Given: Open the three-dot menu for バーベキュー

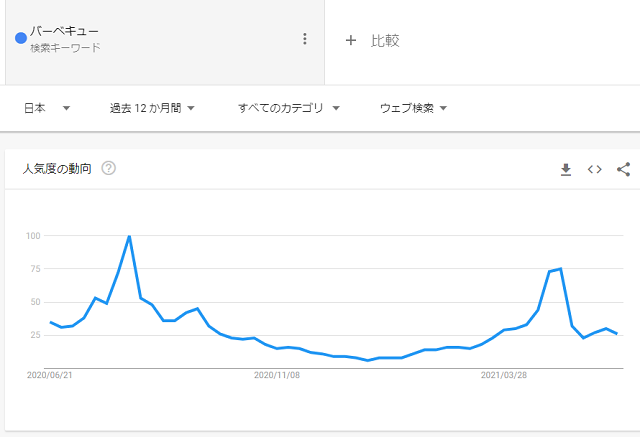Looking at the screenshot, I should (x=304, y=39).
